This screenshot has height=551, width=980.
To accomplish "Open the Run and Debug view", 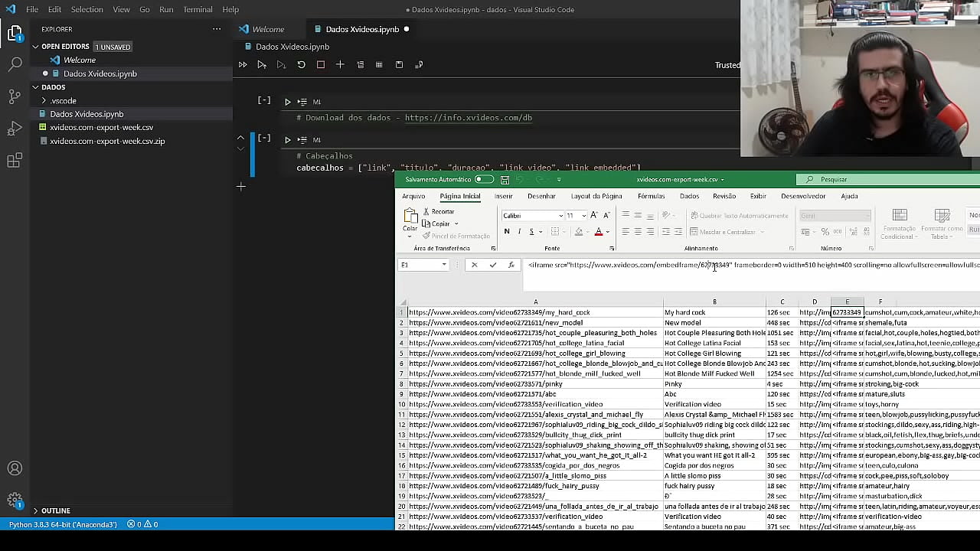I will tap(15, 129).
